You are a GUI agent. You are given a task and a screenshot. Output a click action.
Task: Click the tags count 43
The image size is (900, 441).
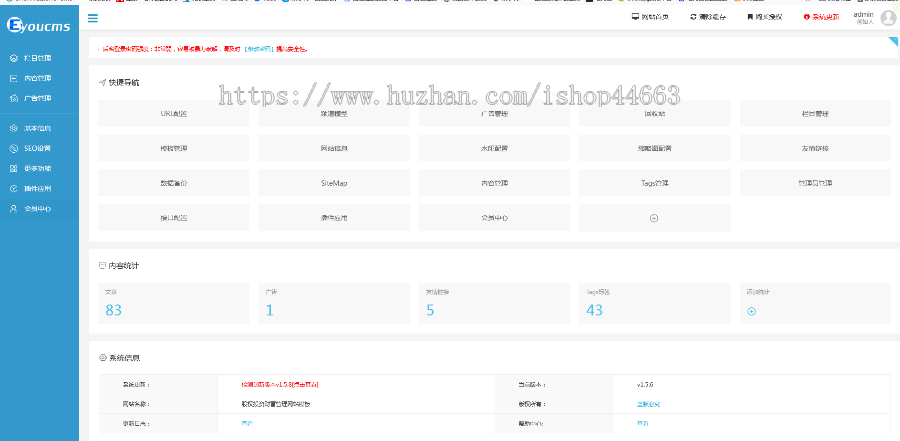pos(595,310)
